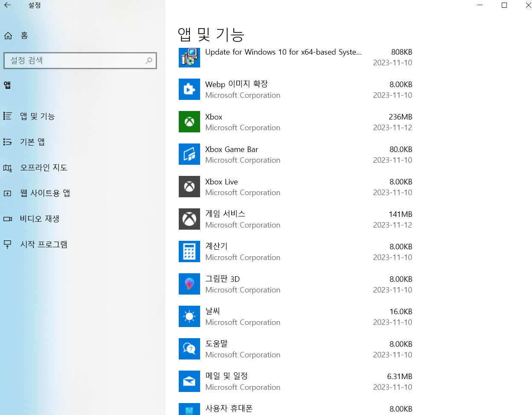
Task: Maximize the settings window
Action: [x=504, y=5]
